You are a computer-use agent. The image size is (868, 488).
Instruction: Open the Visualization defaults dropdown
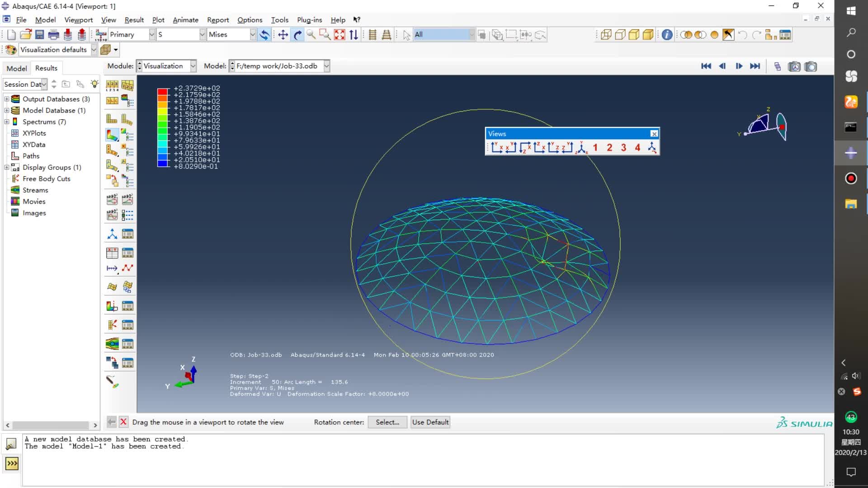pyautogui.click(x=94, y=50)
